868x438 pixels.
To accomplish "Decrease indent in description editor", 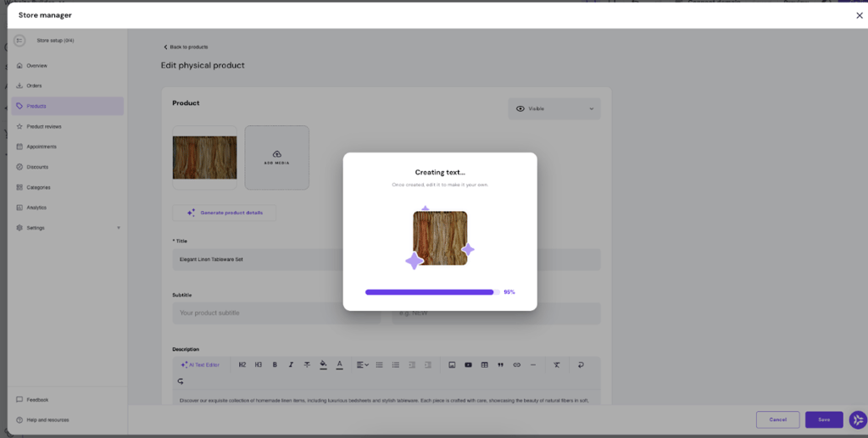I will click(x=412, y=365).
